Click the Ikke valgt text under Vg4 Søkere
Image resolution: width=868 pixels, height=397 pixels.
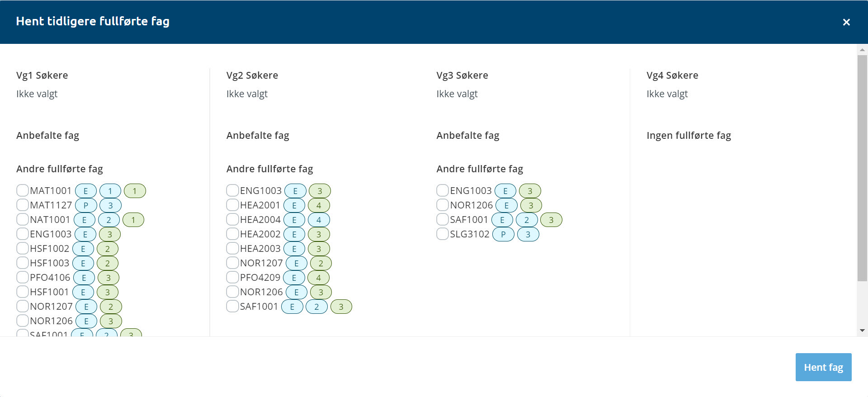click(x=667, y=94)
